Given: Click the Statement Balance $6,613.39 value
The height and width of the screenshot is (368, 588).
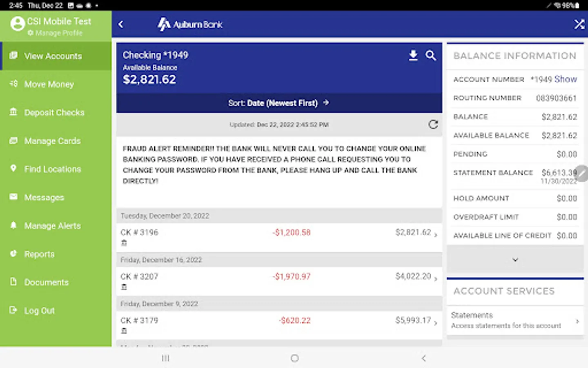Looking at the screenshot, I should tap(559, 173).
